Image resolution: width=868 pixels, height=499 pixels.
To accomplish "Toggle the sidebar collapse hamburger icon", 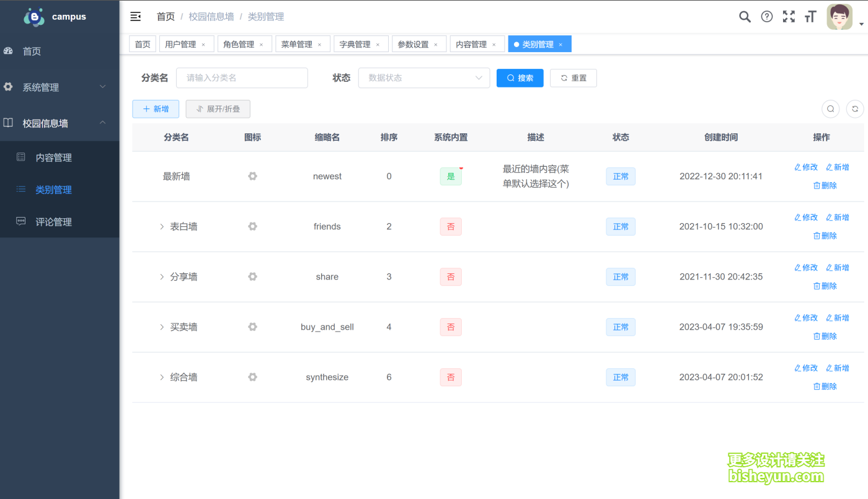I will coord(136,16).
